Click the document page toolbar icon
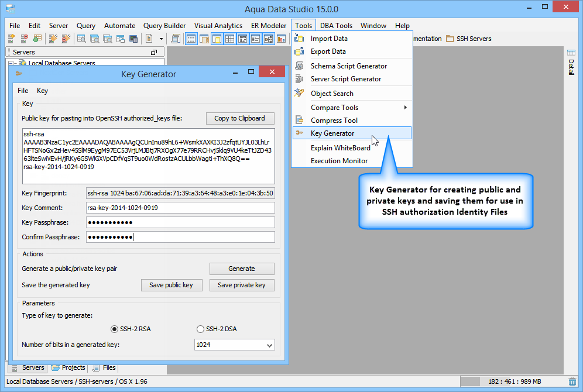Image resolution: width=583 pixels, height=392 pixels. click(x=149, y=38)
